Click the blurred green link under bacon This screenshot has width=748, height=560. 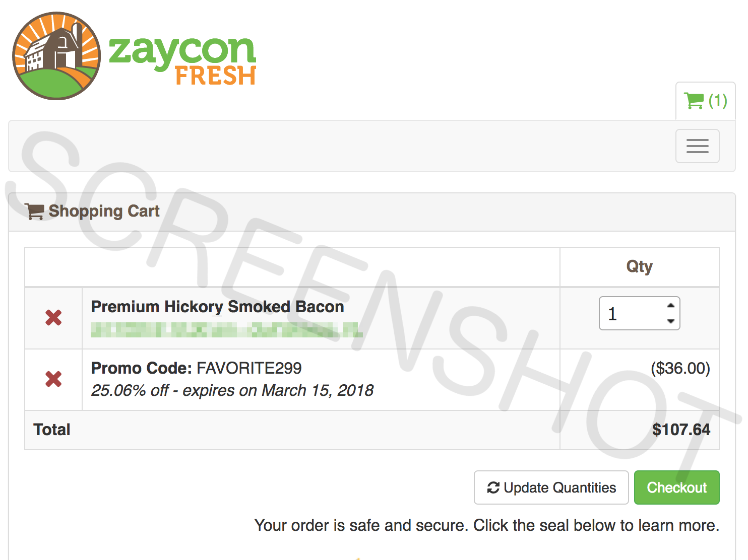pos(227,330)
